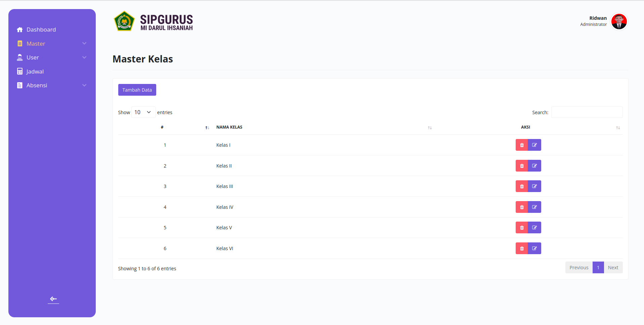Click the Ridwan profile avatar

click(x=619, y=21)
